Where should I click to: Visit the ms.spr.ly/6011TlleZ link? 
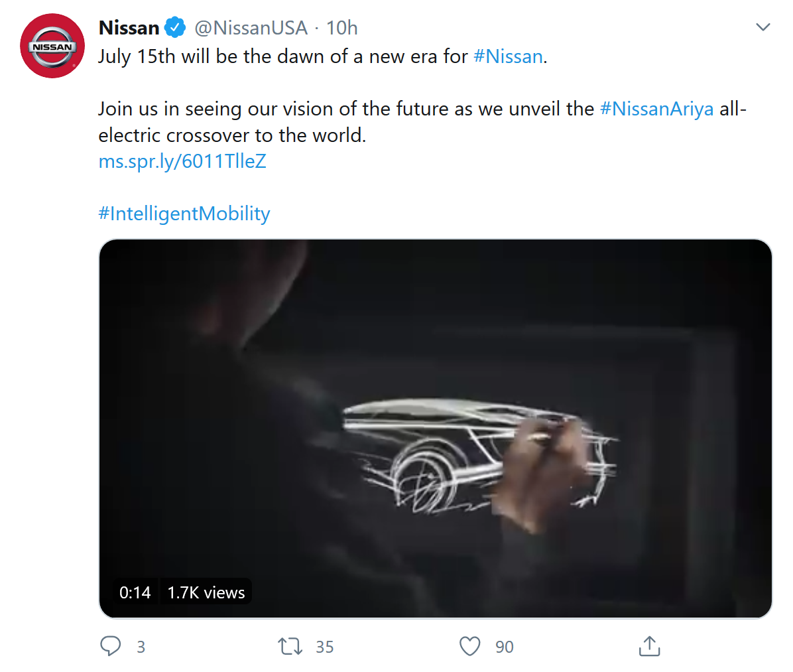click(182, 161)
